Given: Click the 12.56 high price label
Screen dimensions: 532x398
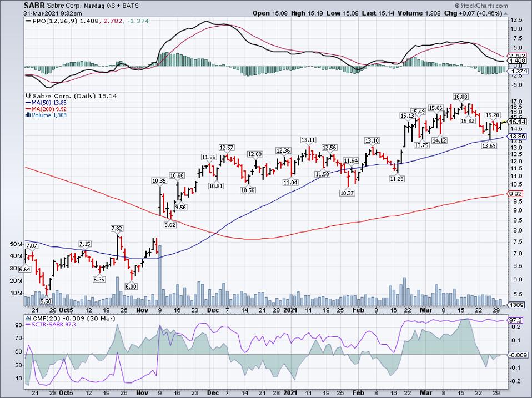Looking at the screenshot, I should 329,148.
